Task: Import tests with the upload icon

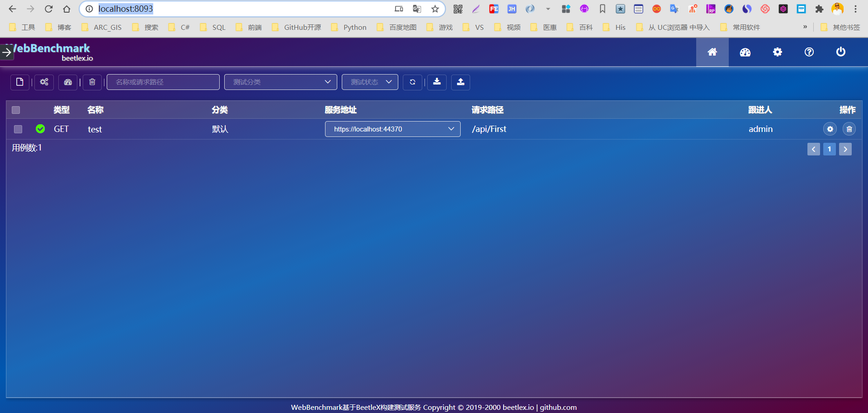Action: tap(460, 82)
